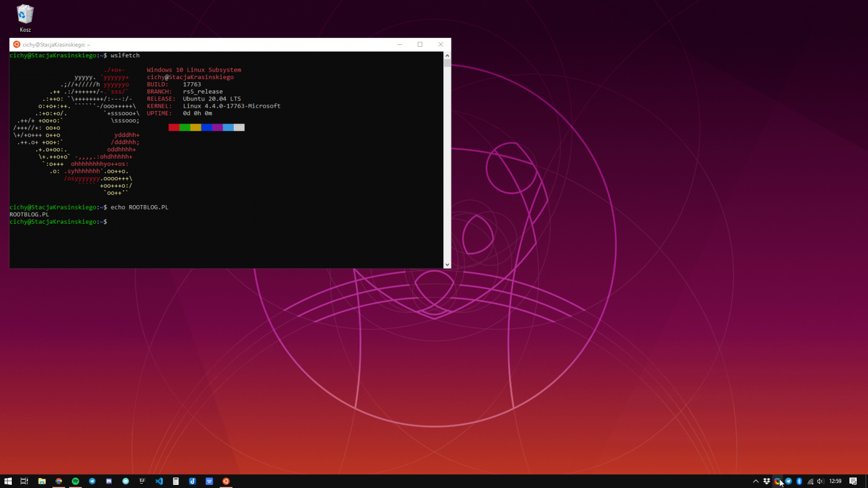Viewport: 868px width, 488px height.
Task: Select the Ubuntu terminal taskbar button
Action: [226, 481]
